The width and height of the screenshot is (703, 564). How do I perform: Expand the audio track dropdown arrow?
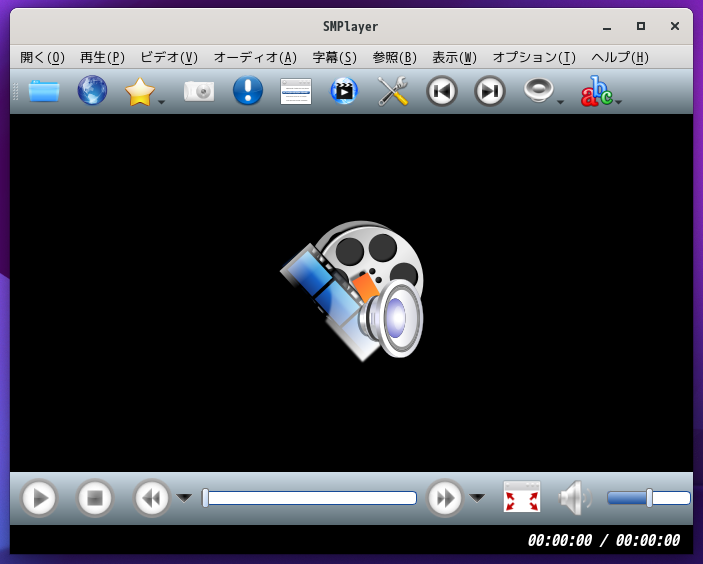(x=560, y=103)
